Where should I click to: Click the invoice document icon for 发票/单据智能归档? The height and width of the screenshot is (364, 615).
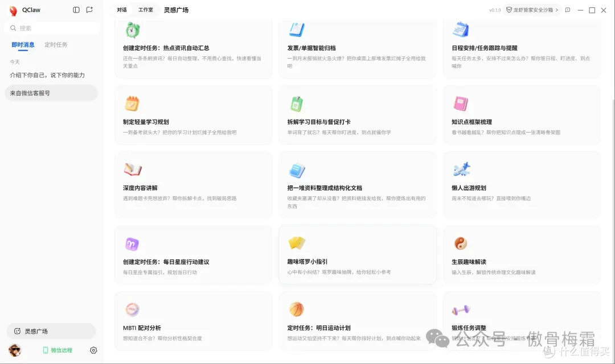[x=297, y=30]
